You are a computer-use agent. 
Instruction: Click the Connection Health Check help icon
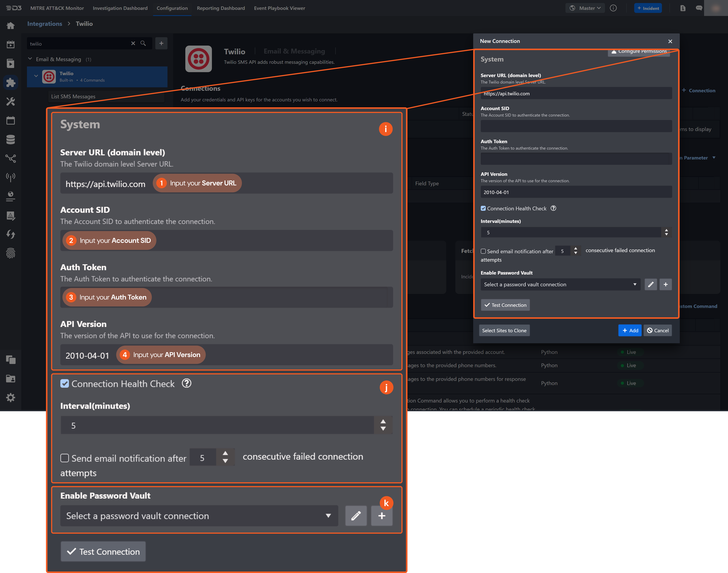point(554,208)
